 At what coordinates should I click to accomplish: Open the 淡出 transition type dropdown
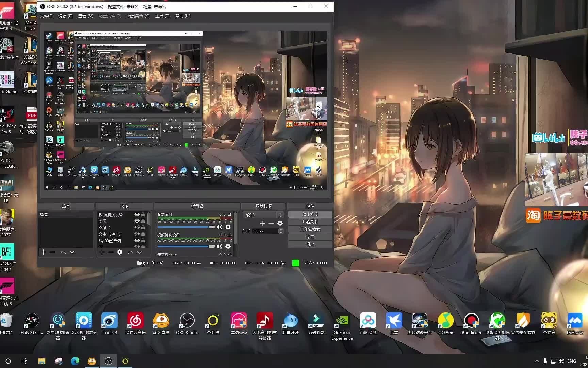pyautogui.click(x=263, y=215)
